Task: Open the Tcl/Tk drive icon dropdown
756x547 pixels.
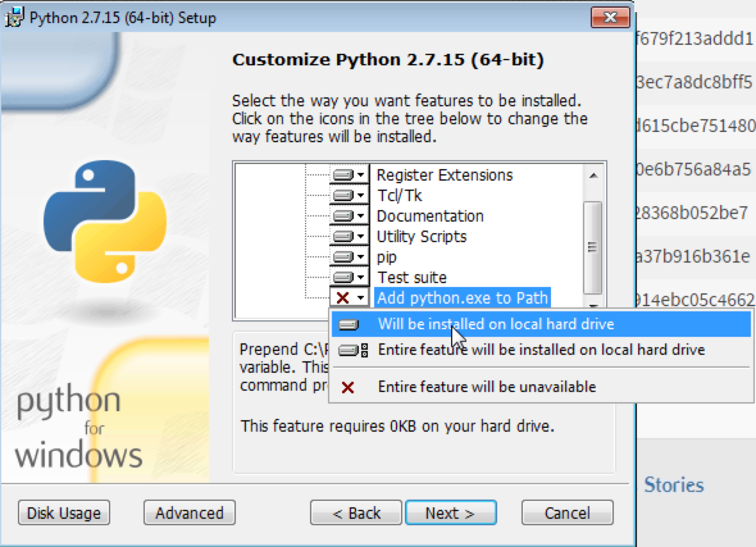Action: pyautogui.click(x=350, y=195)
